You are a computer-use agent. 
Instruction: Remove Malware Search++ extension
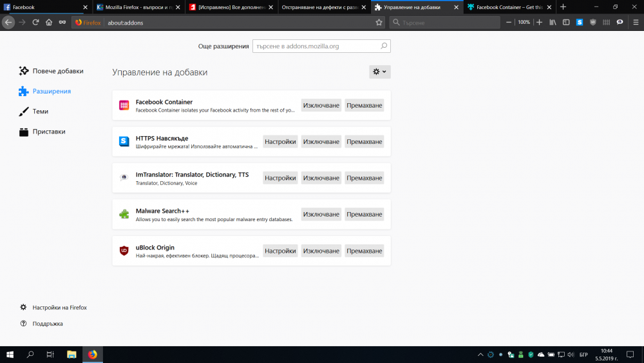[x=365, y=214]
